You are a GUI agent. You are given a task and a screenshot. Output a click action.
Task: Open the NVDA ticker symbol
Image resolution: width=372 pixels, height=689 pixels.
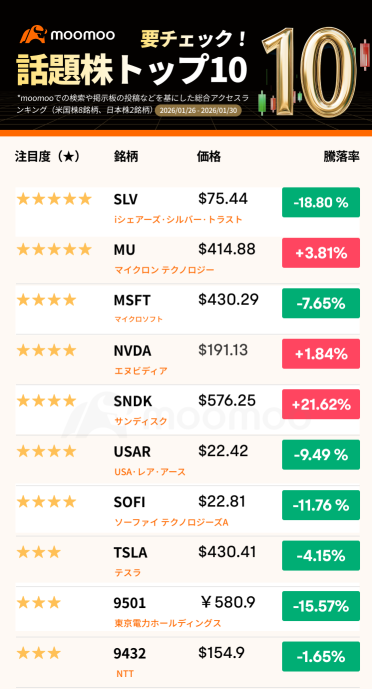pyautogui.click(x=132, y=351)
